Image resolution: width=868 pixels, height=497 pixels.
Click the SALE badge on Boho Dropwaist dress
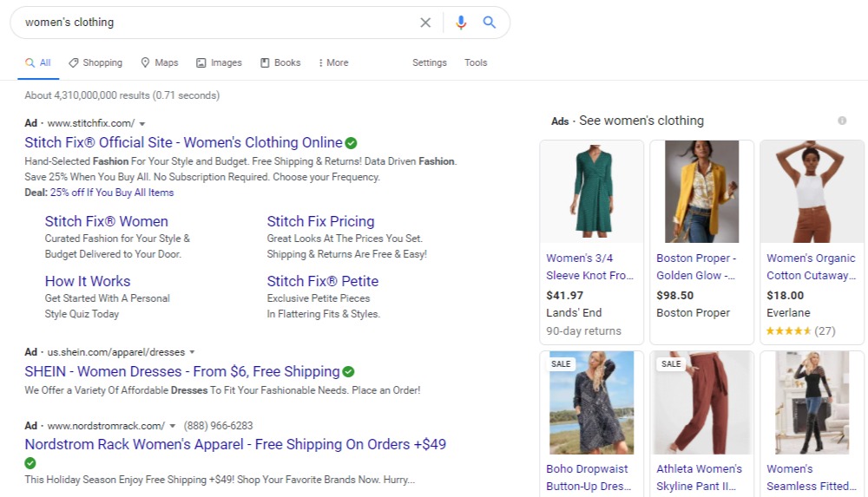click(561, 364)
